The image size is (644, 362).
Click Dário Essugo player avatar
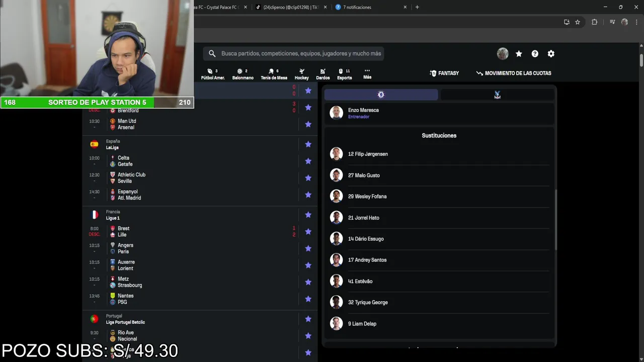point(336,239)
